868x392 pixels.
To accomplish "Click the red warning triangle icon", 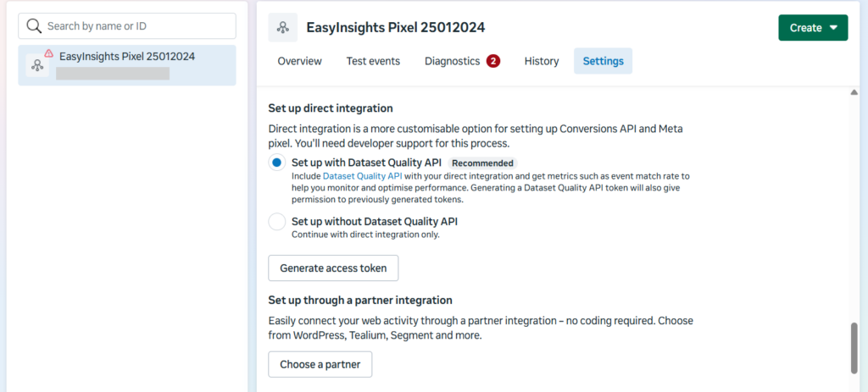I will (x=48, y=53).
